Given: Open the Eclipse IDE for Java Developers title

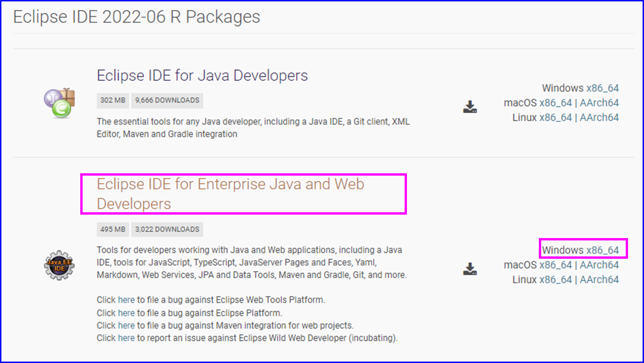Looking at the screenshot, I should coord(202,76).
